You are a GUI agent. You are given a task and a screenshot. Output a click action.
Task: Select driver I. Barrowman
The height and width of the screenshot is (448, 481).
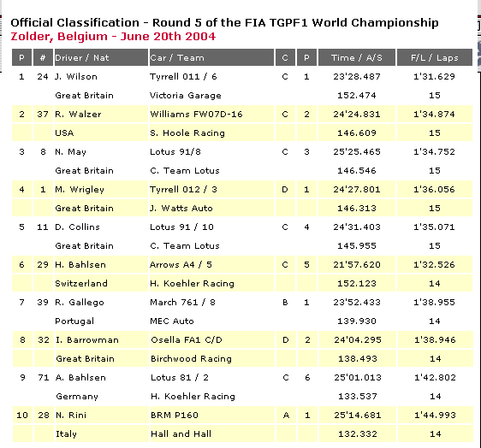tap(87, 340)
